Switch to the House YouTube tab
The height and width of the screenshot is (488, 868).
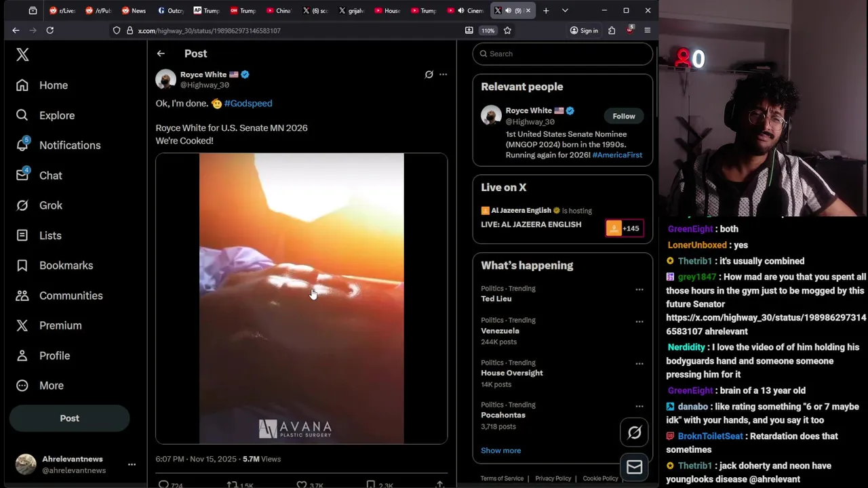[x=387, y=11]
